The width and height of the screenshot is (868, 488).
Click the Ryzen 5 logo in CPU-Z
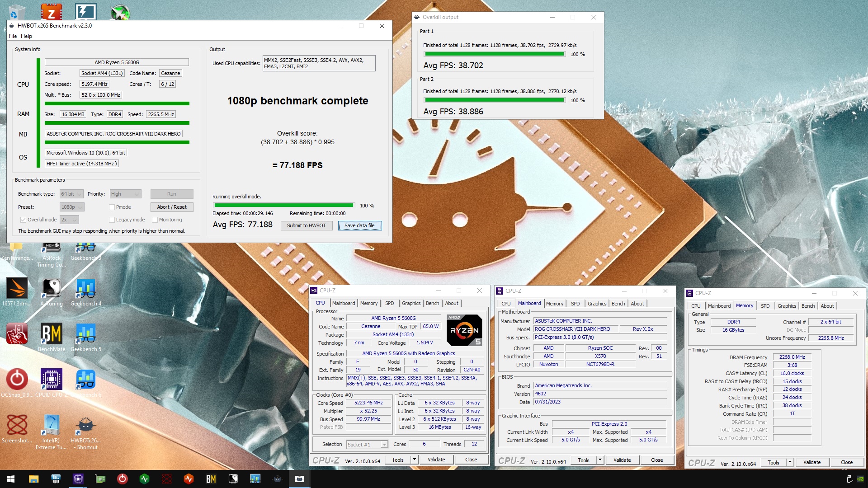[464, 330]
